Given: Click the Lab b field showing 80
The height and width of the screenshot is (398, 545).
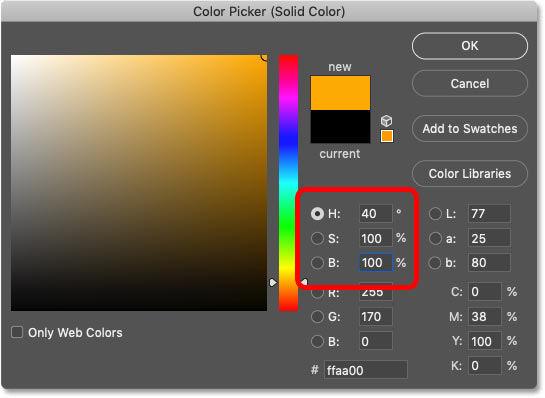Looking at the screenshot, I should click(489, 263).
